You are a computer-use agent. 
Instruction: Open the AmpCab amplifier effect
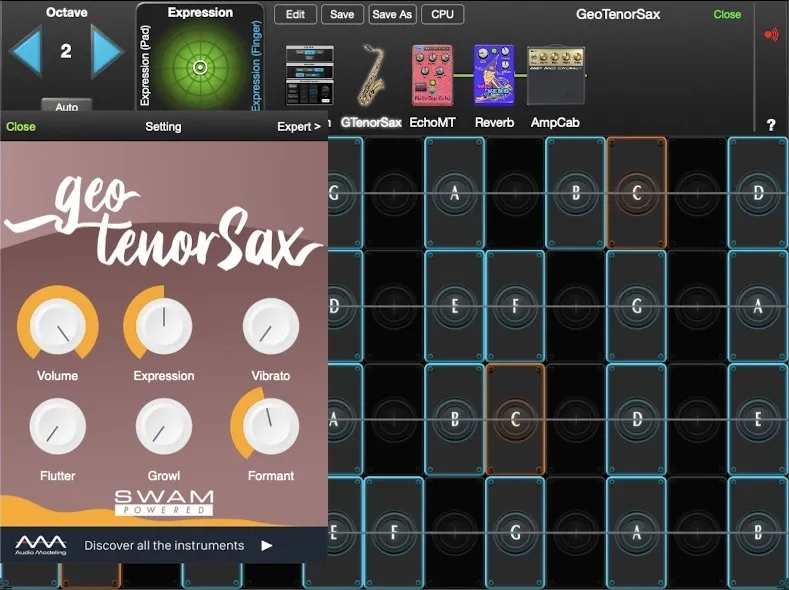(x=556, y=75)
